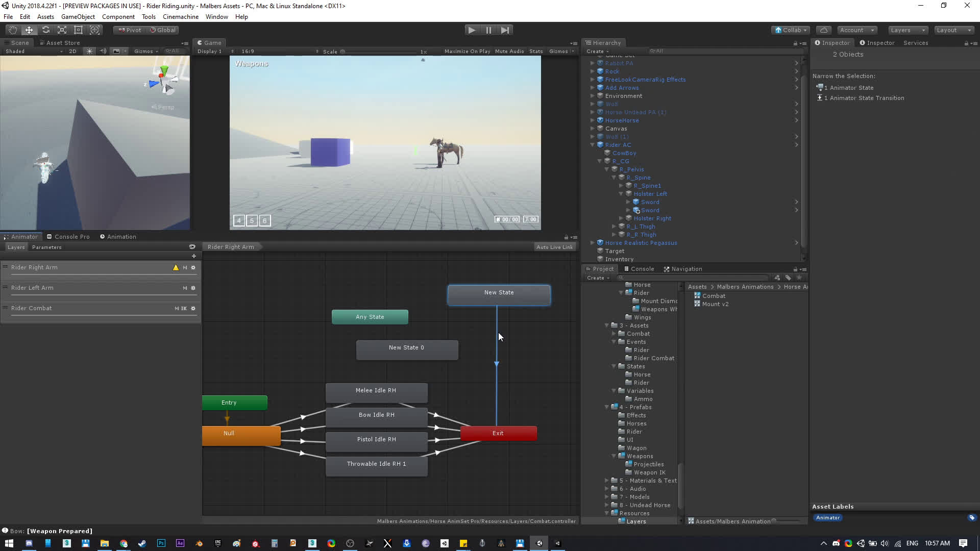Click the scene view lighting toggle icon
The height and width of the screenshot is (551, 980).
click(90, 51)
